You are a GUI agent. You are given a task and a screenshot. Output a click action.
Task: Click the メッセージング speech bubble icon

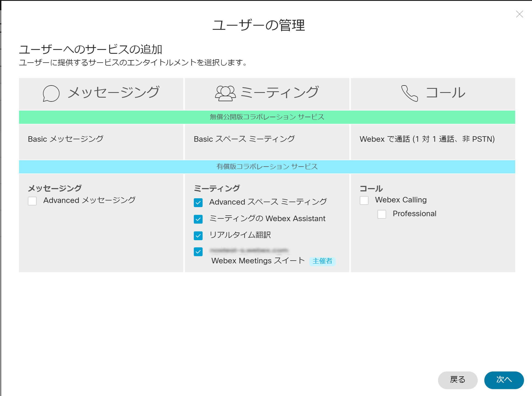point(51,93)
